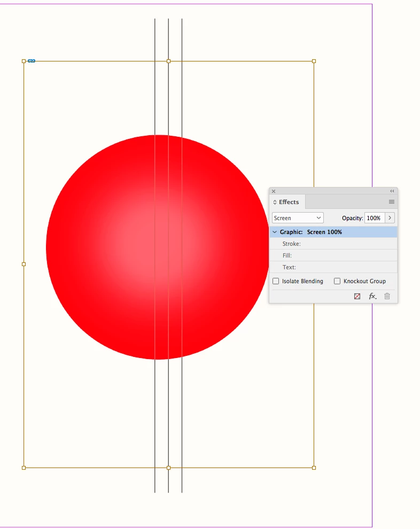Select the Stroke level row
The width and height of the screenshot is (420, 529).
[x=333, y=244]
